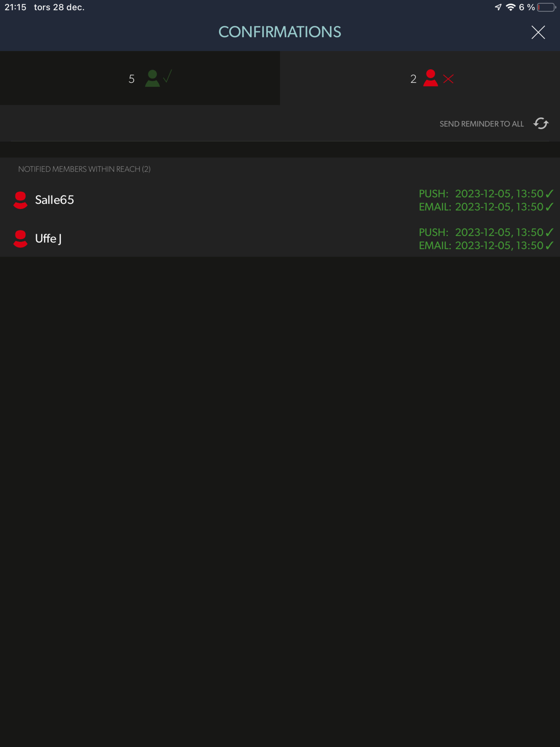Click the refresh arrows reminder icon
560x747 pixels.
tap(541, 124)
